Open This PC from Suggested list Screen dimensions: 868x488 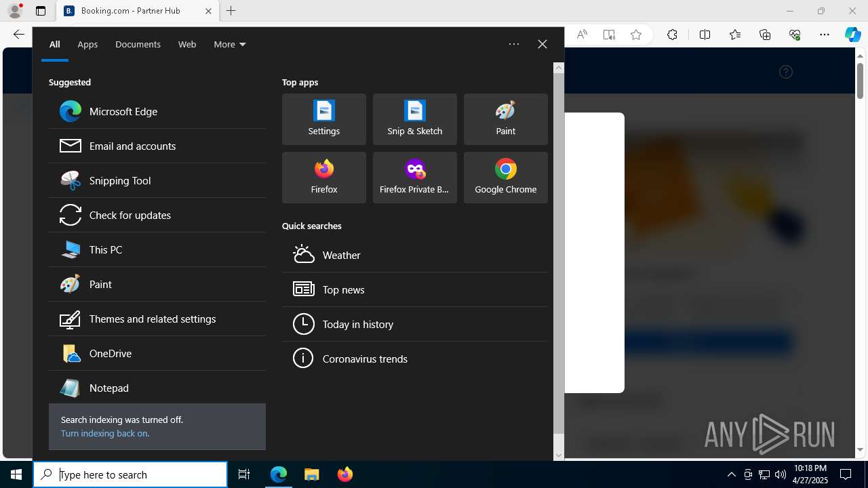(x=157, y=249)
